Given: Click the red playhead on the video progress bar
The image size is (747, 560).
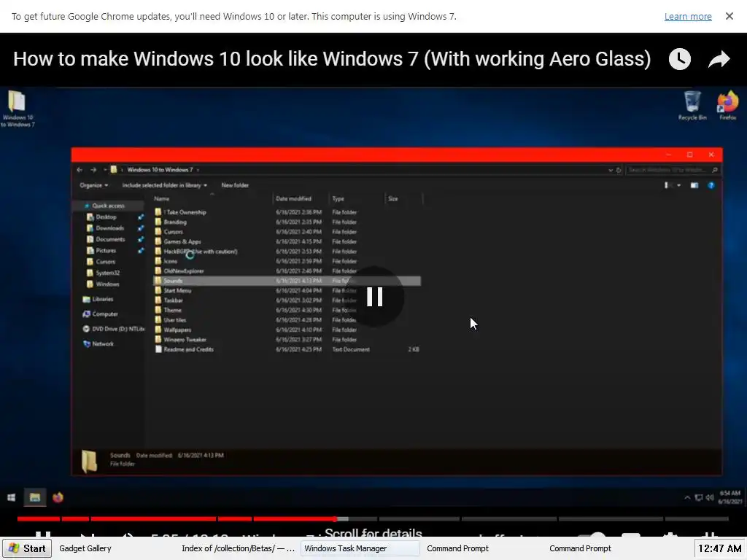Looking at the screenshot, I should coord(336,518).
